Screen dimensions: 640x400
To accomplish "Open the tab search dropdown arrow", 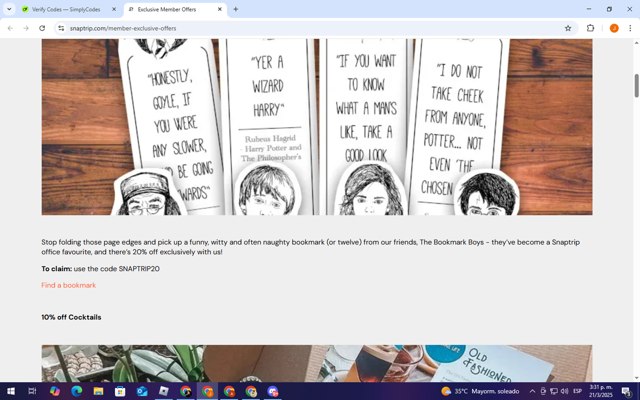I will (9, 9).
